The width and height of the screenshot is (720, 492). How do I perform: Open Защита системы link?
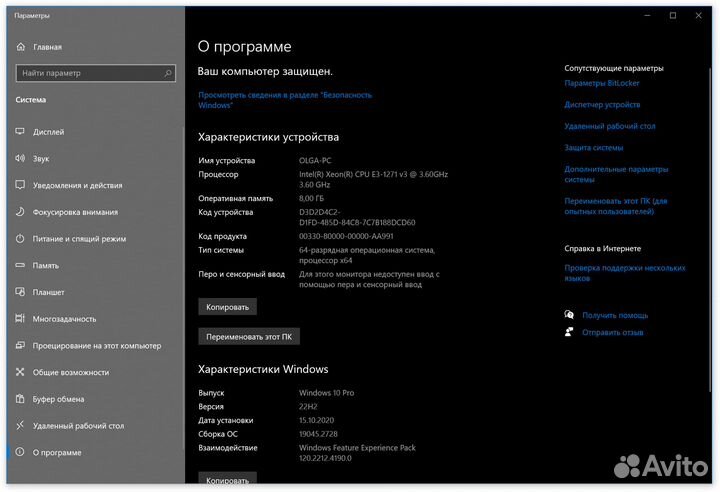tap(594, 147)
